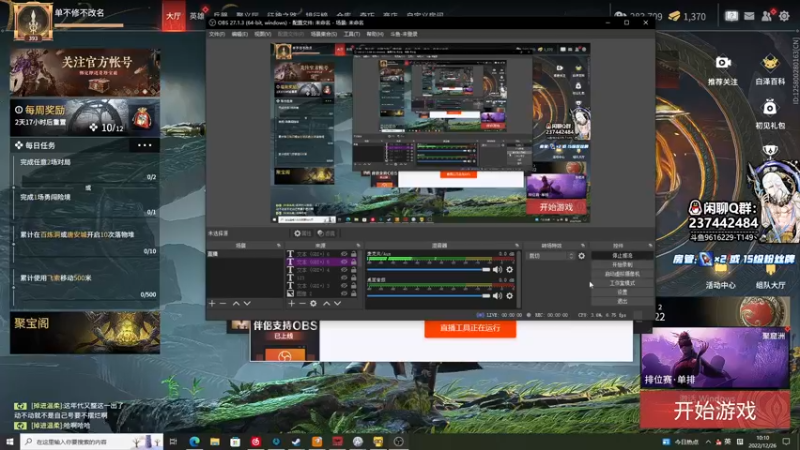
Task: Open source properties gear in Sources toolbar
Action: 313,304
